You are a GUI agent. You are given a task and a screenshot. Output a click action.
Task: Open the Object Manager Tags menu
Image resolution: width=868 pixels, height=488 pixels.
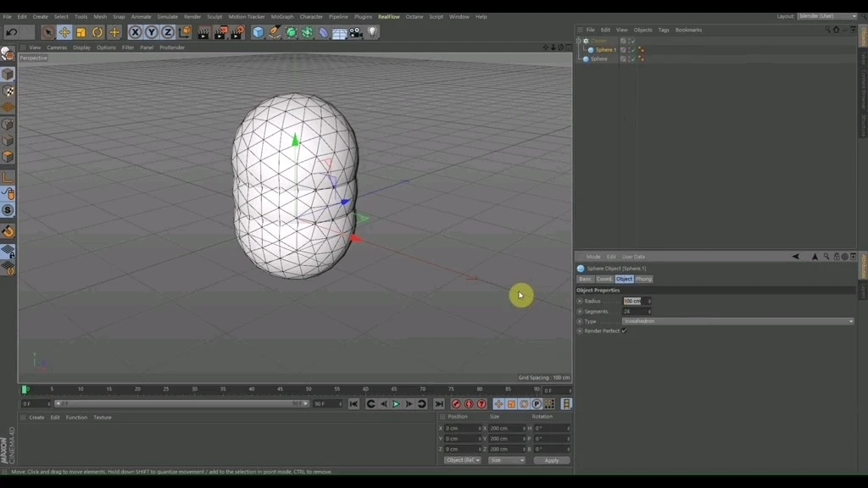664,30
